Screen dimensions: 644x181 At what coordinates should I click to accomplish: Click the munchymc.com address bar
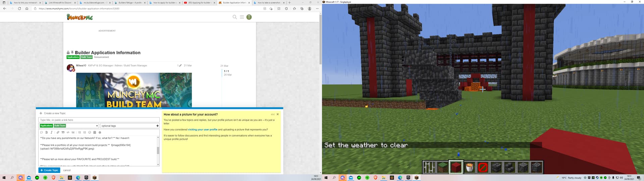[148, 9]
